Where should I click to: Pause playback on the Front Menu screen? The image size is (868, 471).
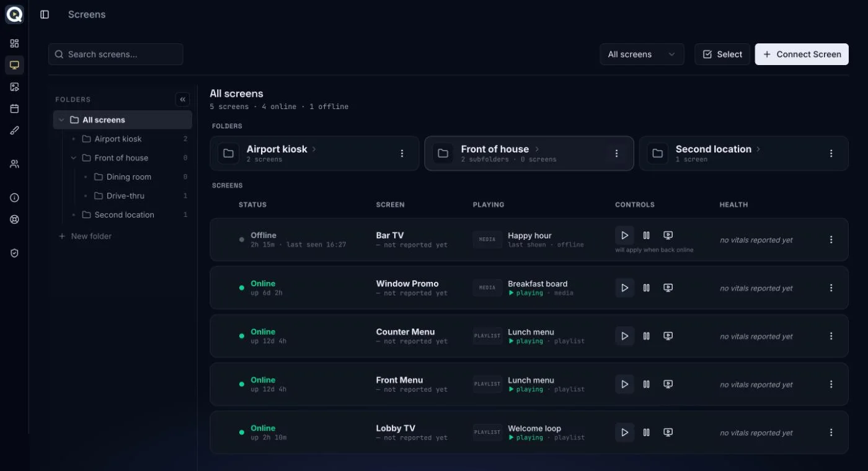tap(646, 384)
